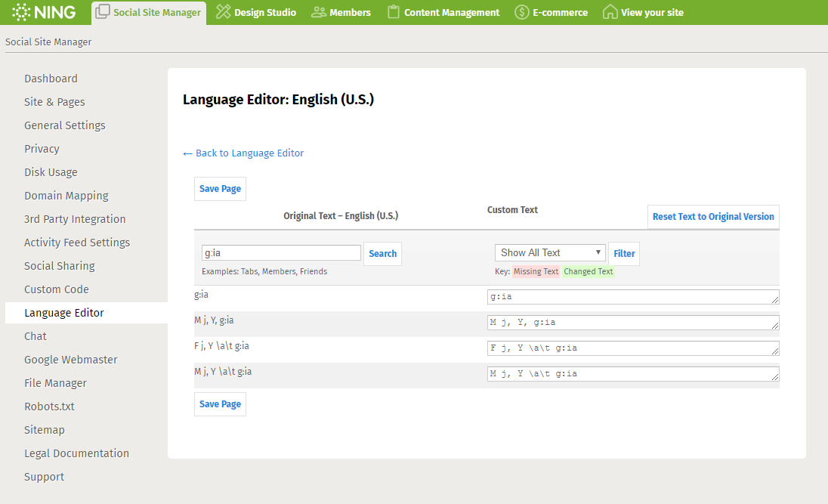Open Support in the sidebar
The width and height of the screenshot is (828, 504).
(44, 477)
